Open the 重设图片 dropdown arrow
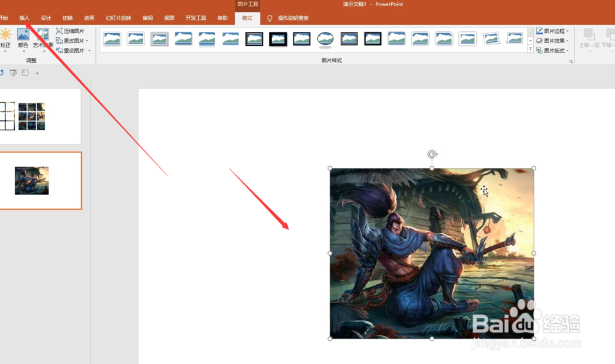 tap(89, 50)
